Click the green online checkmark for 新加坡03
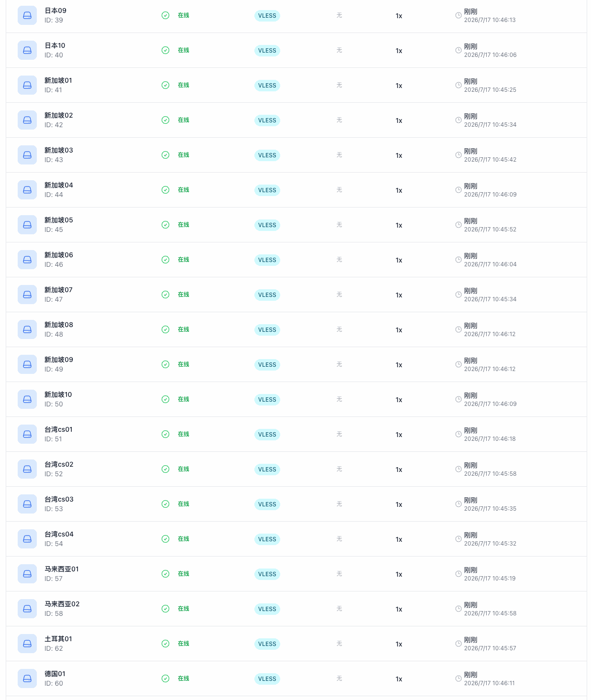 [x=165, y=155]
